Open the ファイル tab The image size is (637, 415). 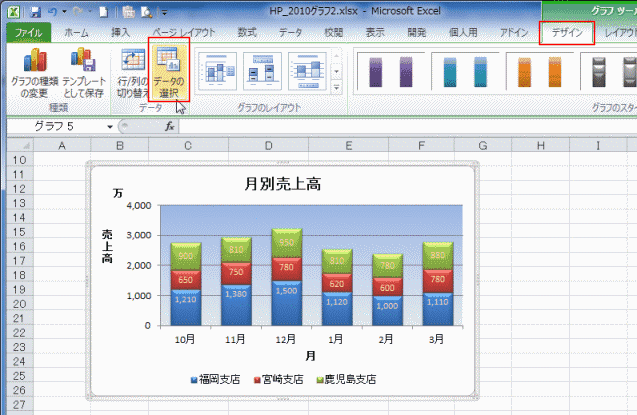(x=28, y=32)
